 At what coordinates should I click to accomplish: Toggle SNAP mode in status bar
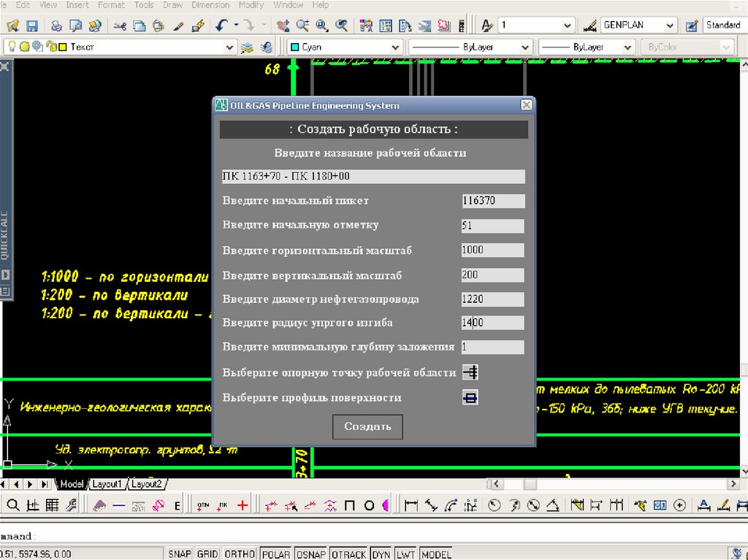click(180, 554)
